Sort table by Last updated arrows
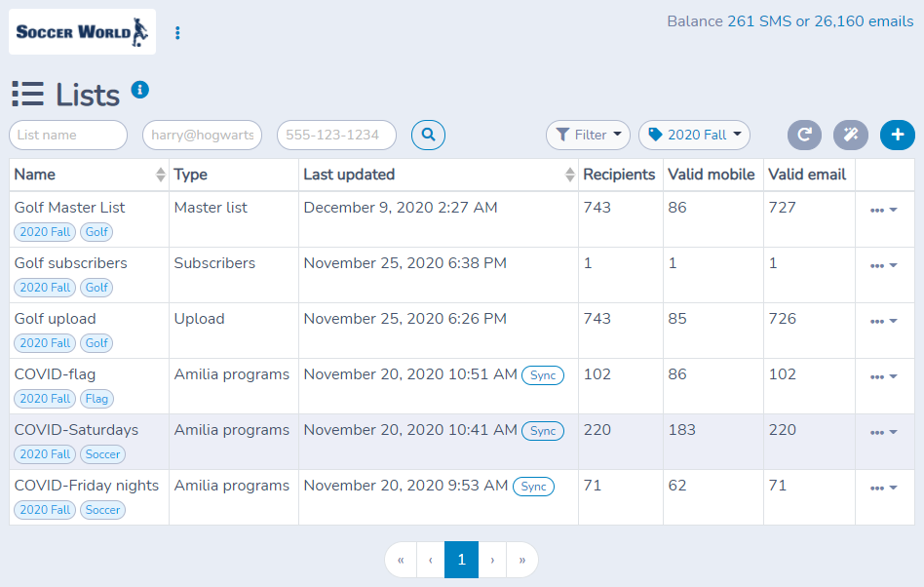This screenshot has width=924, height=587. coord(569,175)
